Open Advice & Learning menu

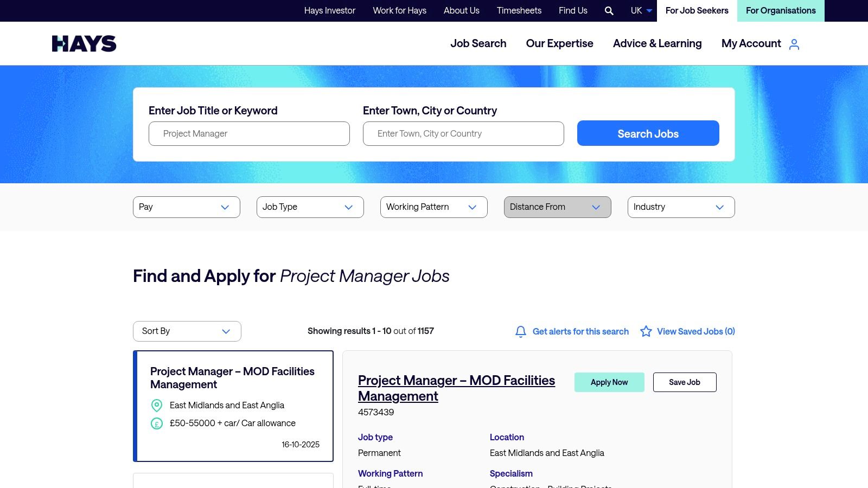pyautogui.click(x=657, y=43)
